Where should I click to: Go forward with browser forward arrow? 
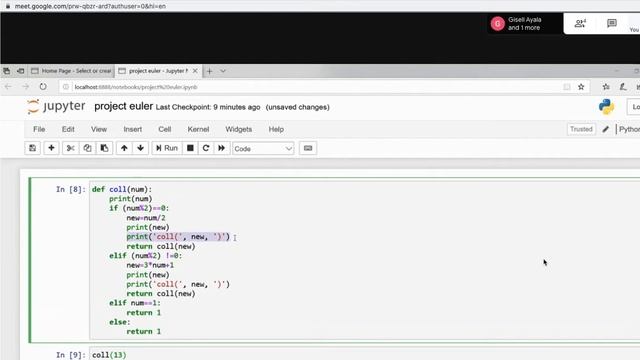pyautogui.click(x=25, y=87)
